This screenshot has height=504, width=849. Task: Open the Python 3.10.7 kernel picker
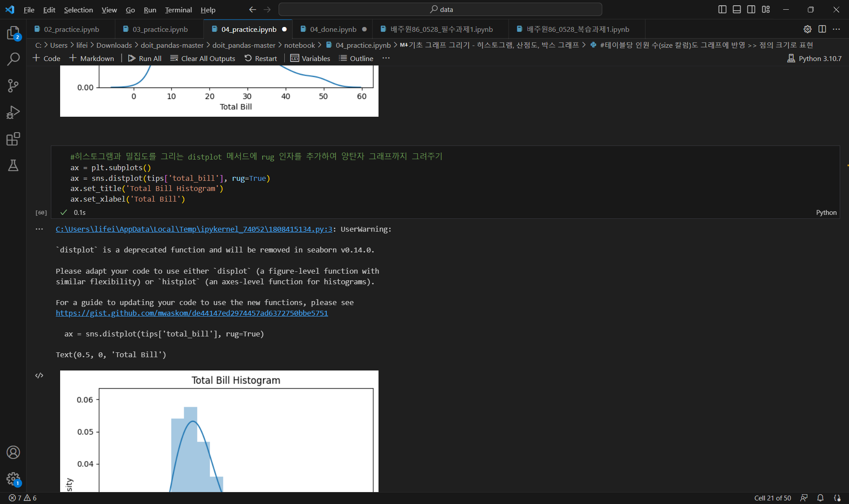coord(815,58)
